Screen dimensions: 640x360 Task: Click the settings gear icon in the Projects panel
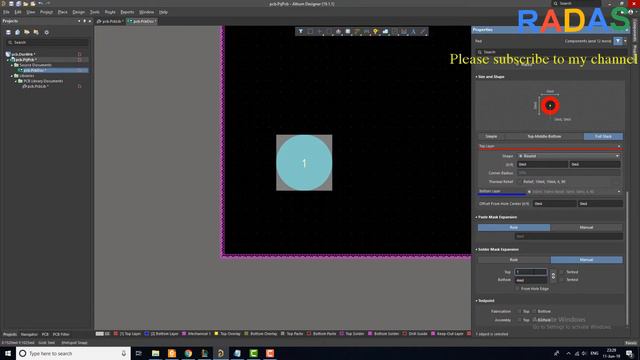[x=47, y=32]
